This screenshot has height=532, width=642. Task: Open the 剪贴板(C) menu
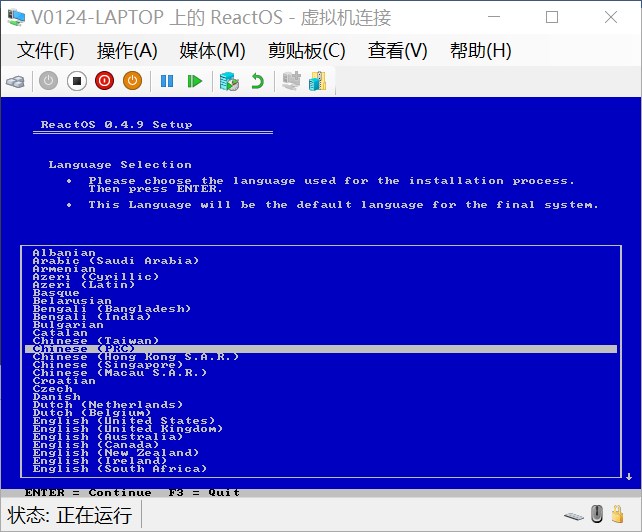tap(306, 51)
